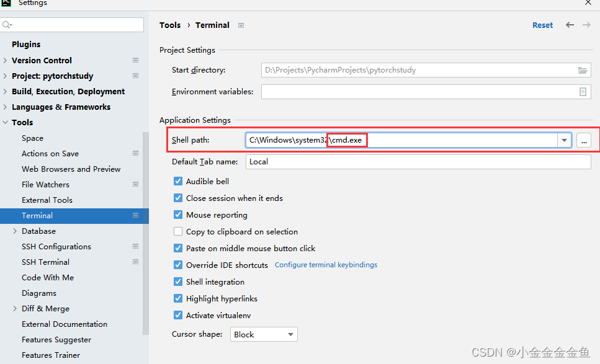
Task: Click the project-level icon beside SSH Terminal
Action: coord(135,262)
